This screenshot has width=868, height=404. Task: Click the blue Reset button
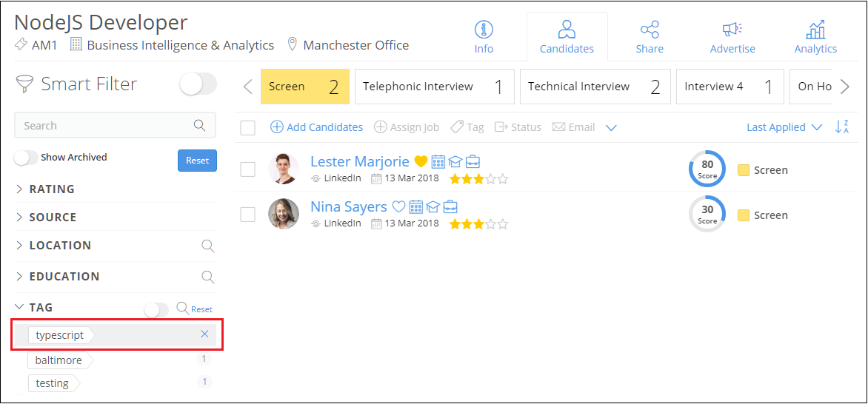pos(197,161)
